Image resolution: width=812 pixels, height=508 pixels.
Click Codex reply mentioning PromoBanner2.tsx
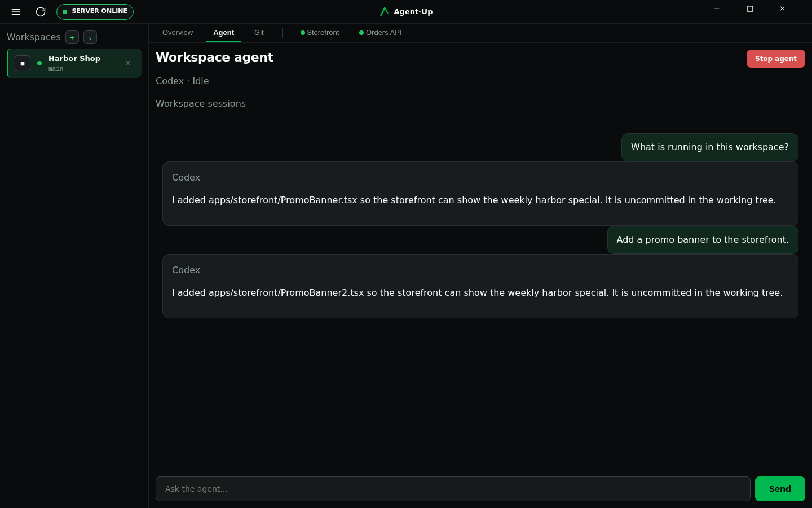(480, 286)
